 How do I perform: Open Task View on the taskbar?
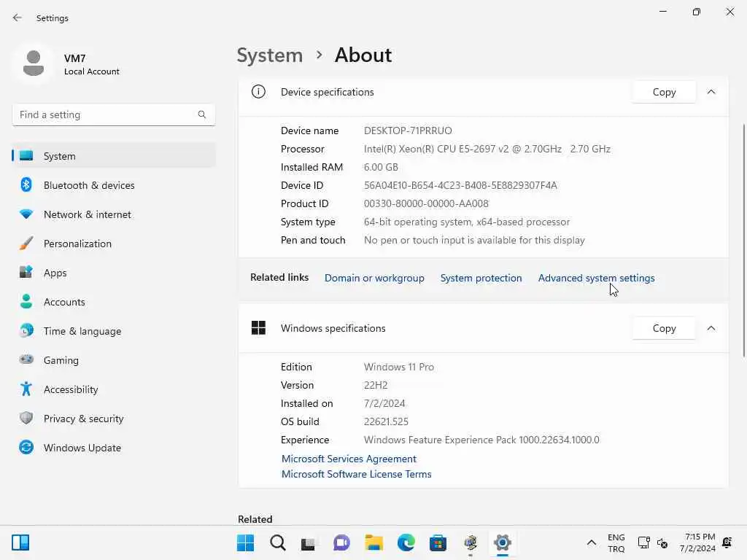tap(309, 542)
